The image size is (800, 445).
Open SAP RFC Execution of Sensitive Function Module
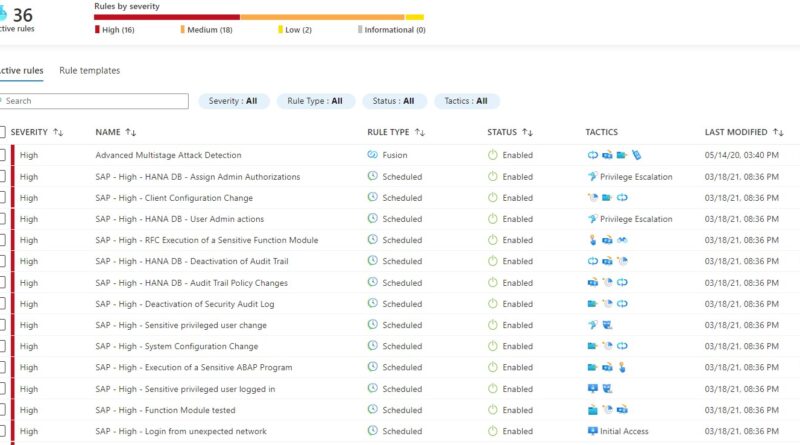207,240
